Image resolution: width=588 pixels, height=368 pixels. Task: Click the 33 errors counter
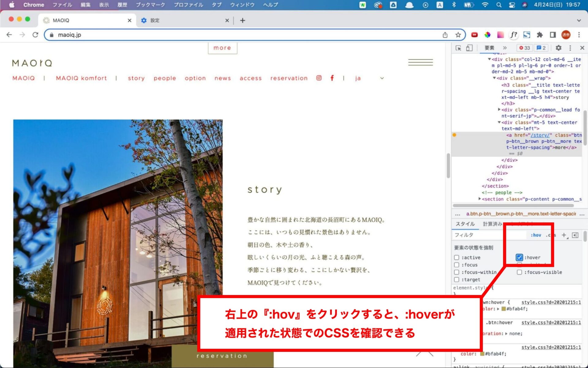pyautogui.click(x=524, y=48)
